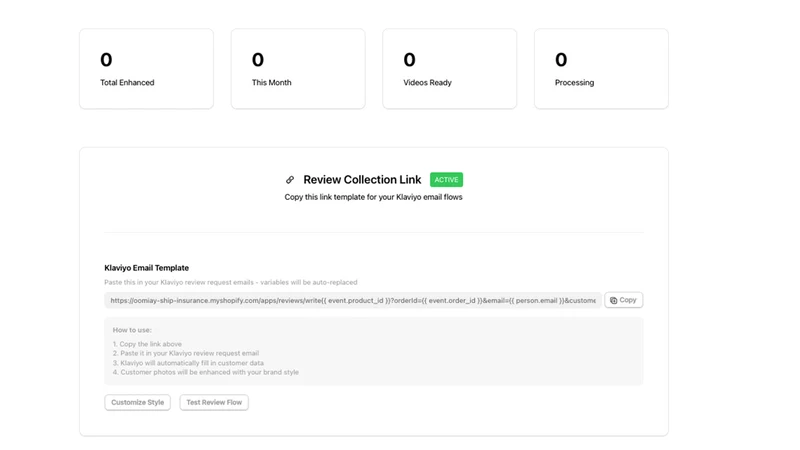This screenshot has height=450, width=800.
Task: Open Customize Style
Action: click(x=138, y=402)
